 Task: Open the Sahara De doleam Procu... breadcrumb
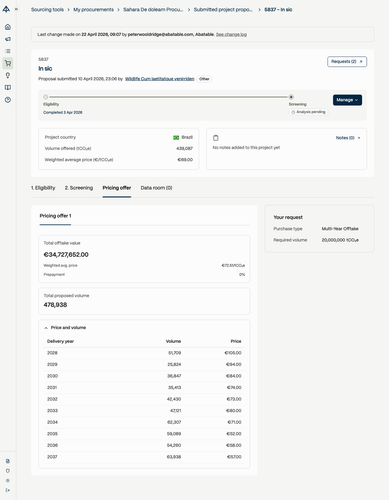click(153, 10)
